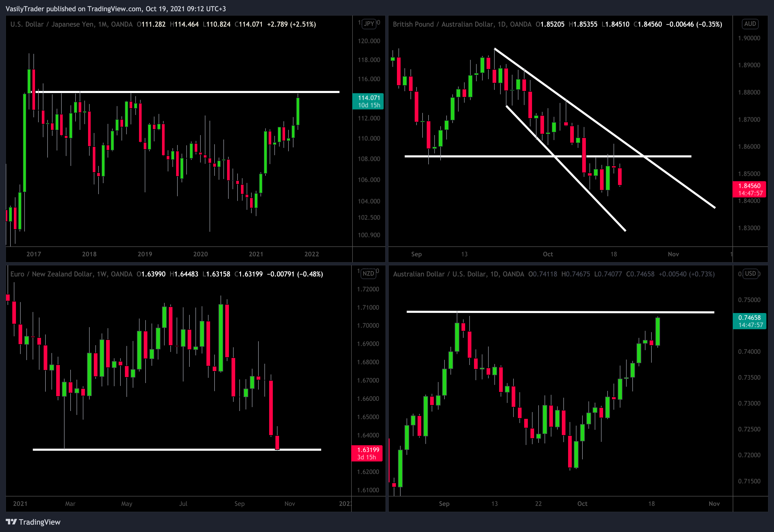This screenshot has width=774, height=532.
Task: Click the −0.00791 (−0.48%) change value
Action: point(295,274)
